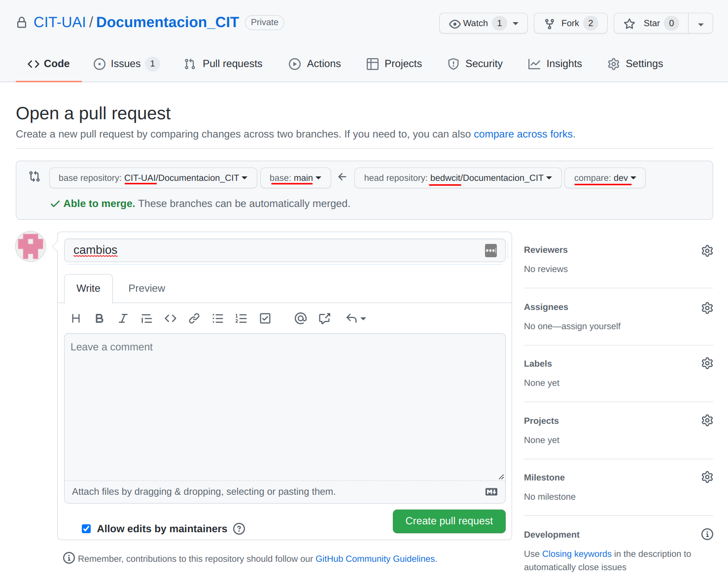Image resolution: width=728 pixels, height=580 pixels.
Task: Open saved replies dropdown arrow
Action: 356,318
